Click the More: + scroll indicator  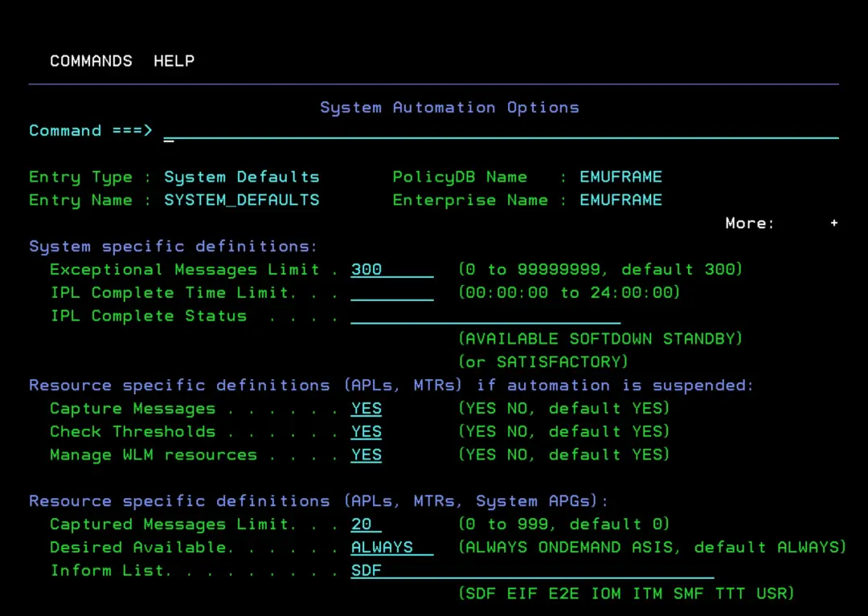[782, 223]
